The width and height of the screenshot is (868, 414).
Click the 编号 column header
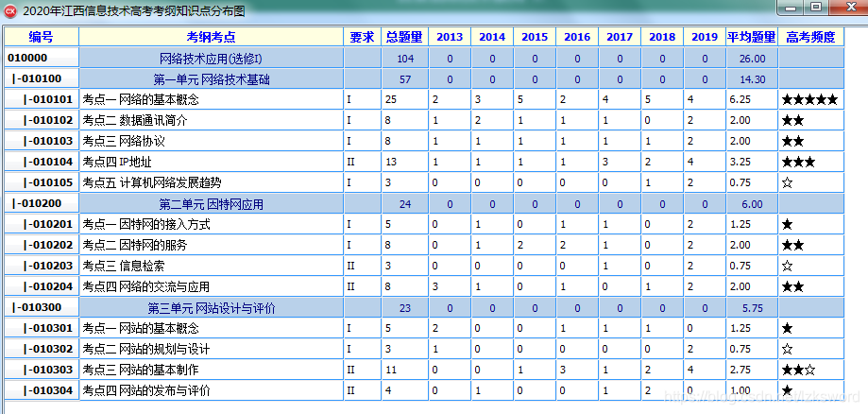click(42, 37)
